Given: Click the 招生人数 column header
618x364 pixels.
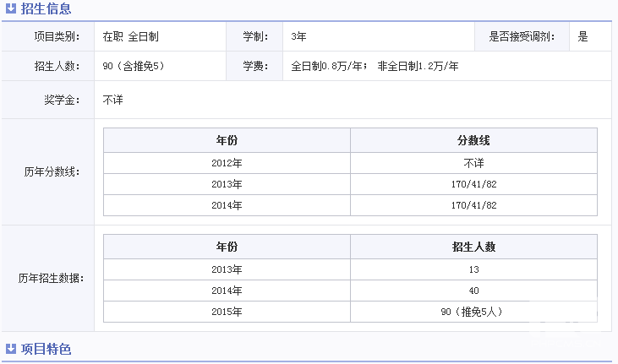Looking at the screenshot, I should click(473, 247).
